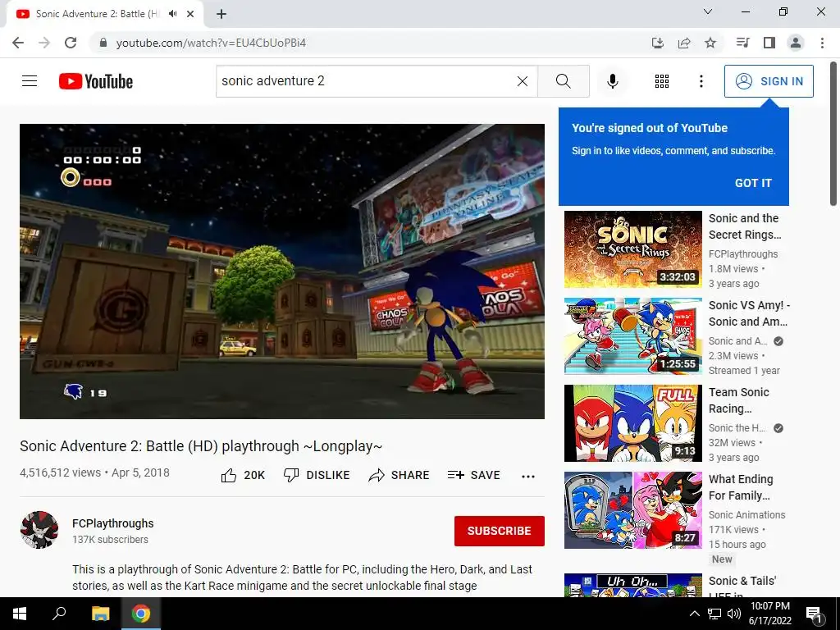Open more actions ellipsis under video

[528, 477]
